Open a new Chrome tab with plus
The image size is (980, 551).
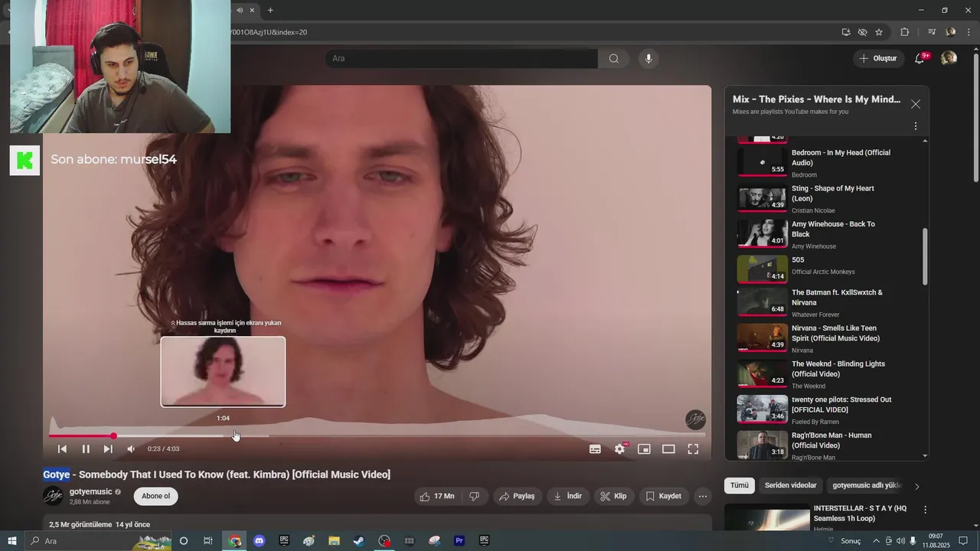[270, 10]
